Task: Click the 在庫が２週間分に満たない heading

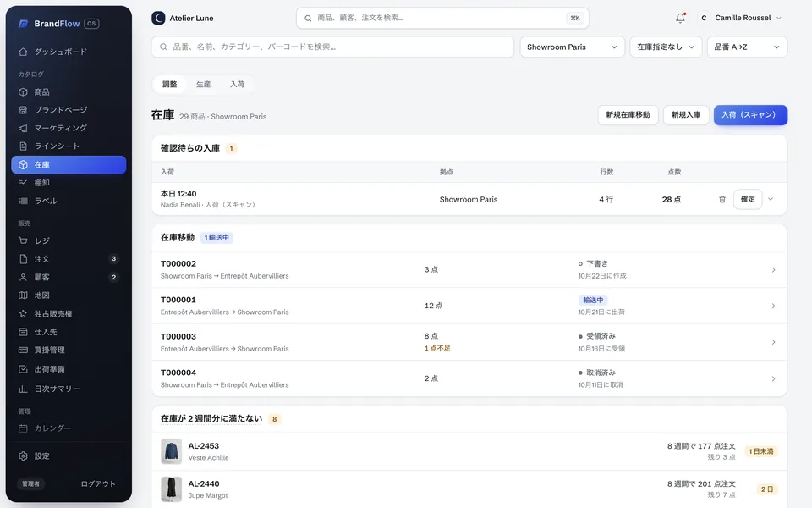Action: click(x=211, y=419)
